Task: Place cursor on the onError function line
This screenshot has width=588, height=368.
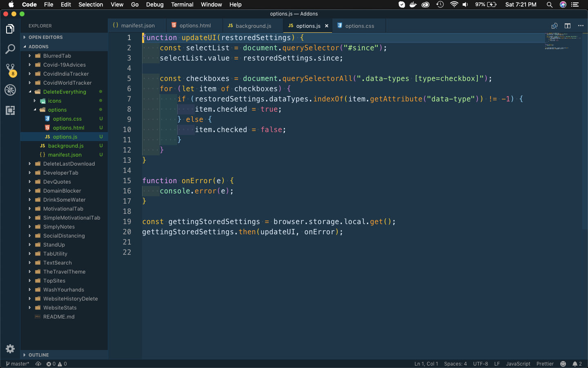Action: pos(188,181)
